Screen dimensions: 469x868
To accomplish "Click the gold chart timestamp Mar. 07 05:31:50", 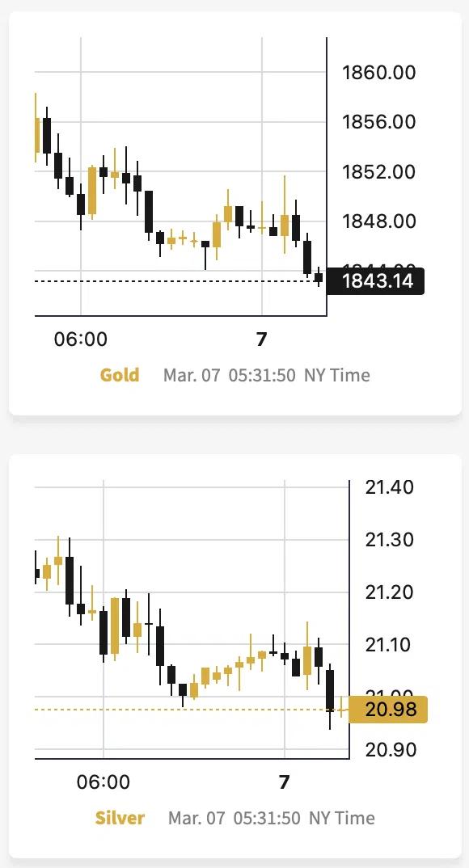I will 230,375.
